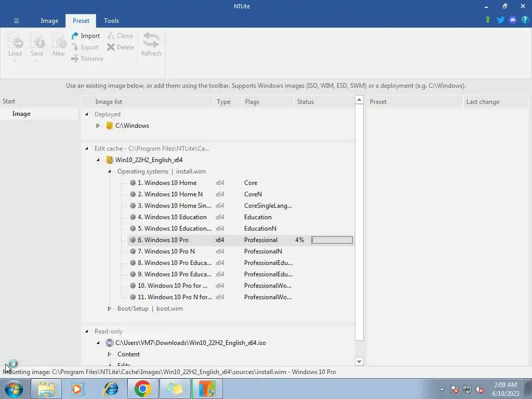Delete the preset
The image size is (532, 399).
[x=121, y=47]
